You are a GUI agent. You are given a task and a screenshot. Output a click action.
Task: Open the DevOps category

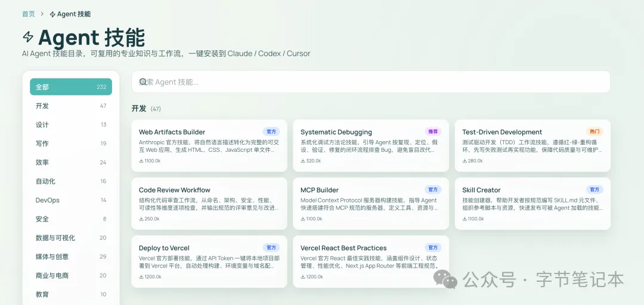point(70,200)
